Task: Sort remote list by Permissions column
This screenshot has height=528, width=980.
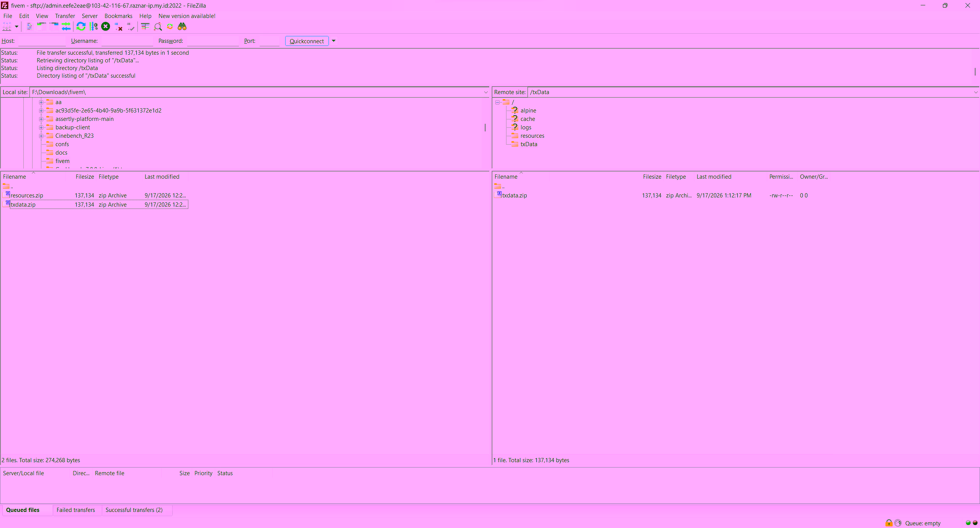Action: 781,177
